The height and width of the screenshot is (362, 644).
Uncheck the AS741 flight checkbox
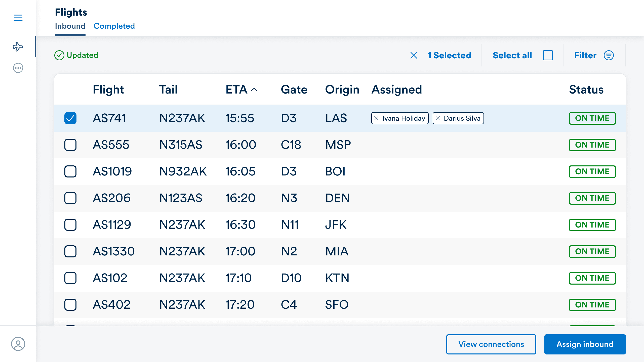[70, 118]
